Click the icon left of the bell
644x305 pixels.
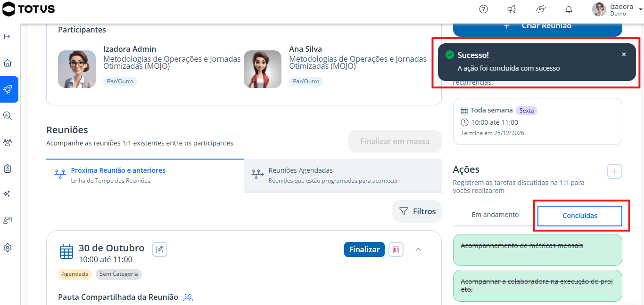pos(540,9)
